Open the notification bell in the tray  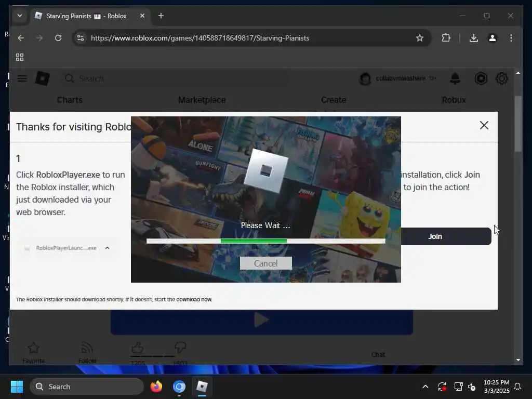pos(517,387)
